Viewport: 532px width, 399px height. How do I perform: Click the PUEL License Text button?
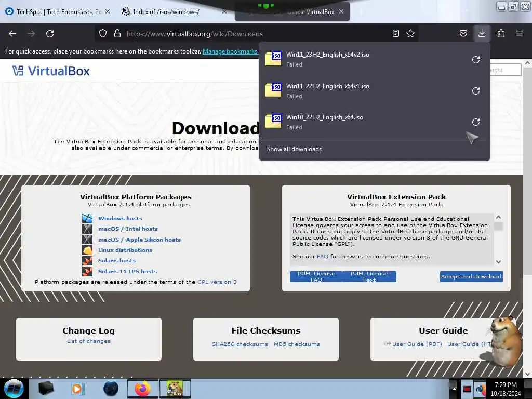click(369, 276)
